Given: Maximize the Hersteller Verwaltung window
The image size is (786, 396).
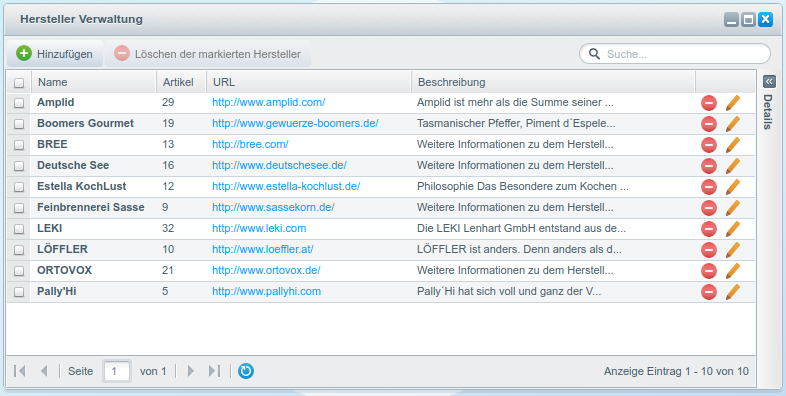Looking at the screenshot, I should (x=748, y=20).
